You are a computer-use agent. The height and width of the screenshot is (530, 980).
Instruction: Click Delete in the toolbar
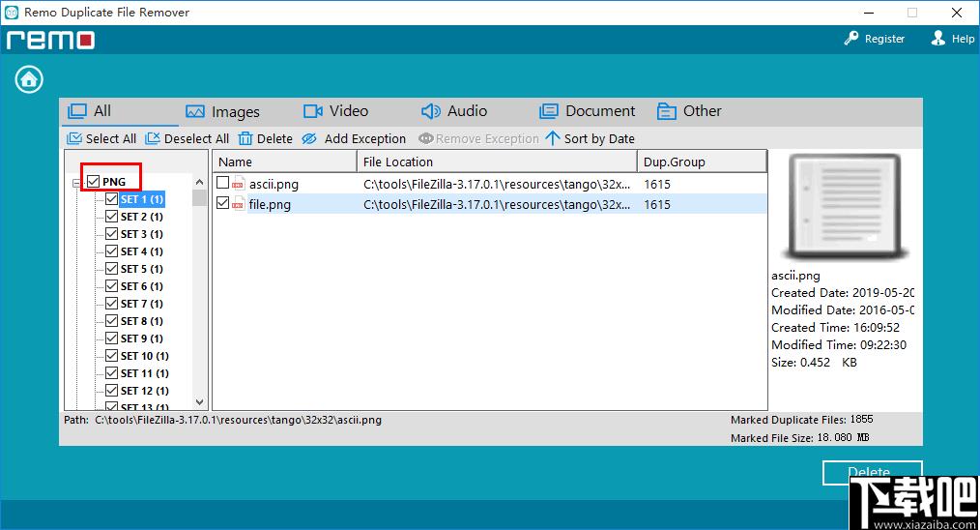[x=265, y=138]
